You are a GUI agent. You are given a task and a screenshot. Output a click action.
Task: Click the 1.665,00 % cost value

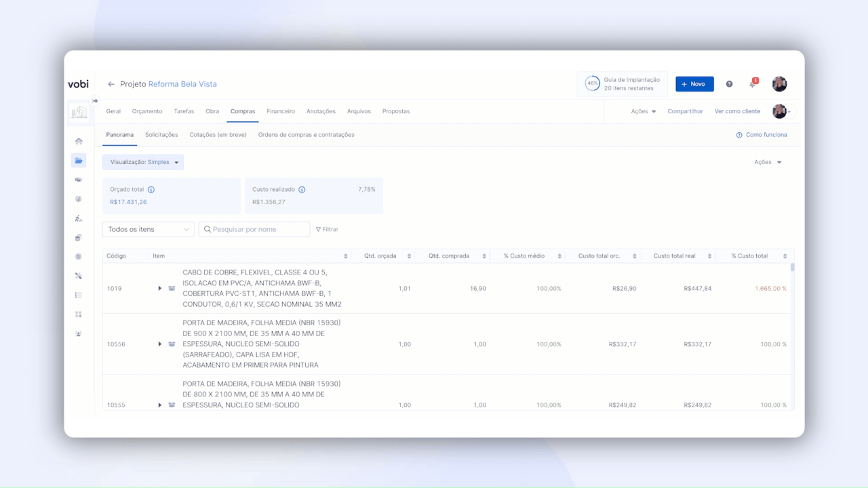(x=771, y=289)
